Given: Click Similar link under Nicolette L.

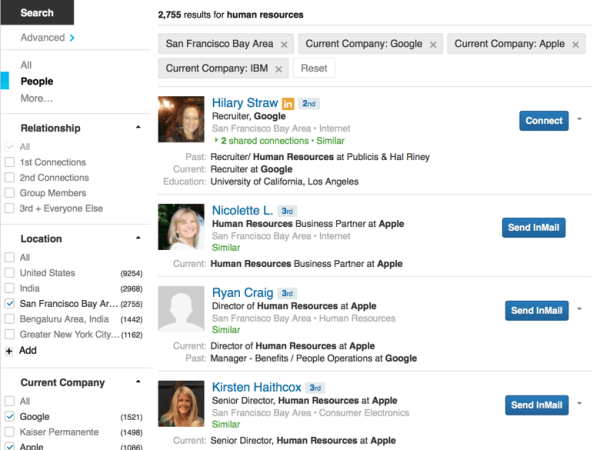Looking at the screenshot, I should click(226, 248).
